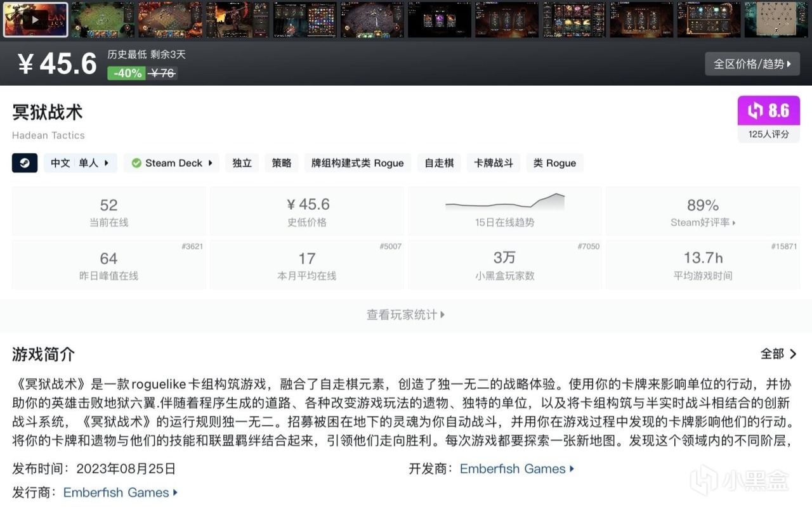
Task: Open the seventh screenshot thumbnail in the strip
Action: (439, 20)
